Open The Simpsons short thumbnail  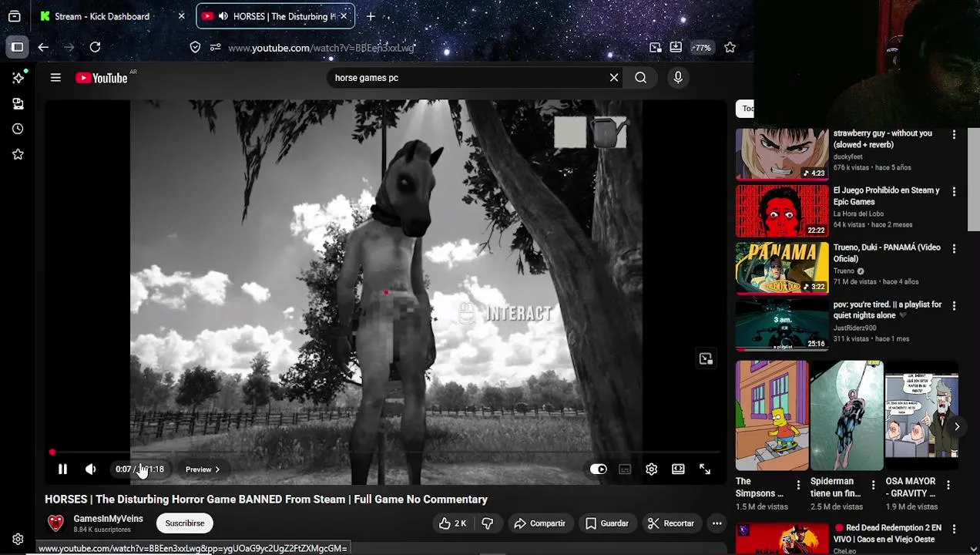click(x=772, y=415)
